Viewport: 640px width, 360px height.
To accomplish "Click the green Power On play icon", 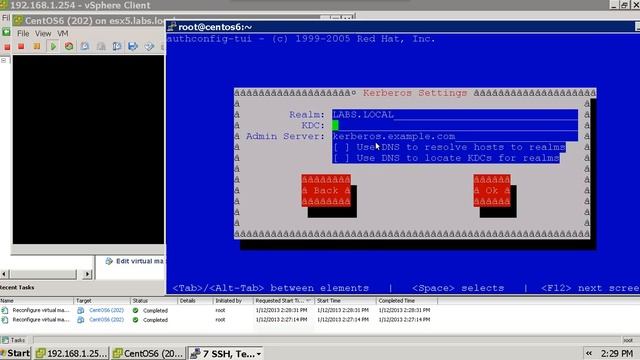I will (53, 46).
